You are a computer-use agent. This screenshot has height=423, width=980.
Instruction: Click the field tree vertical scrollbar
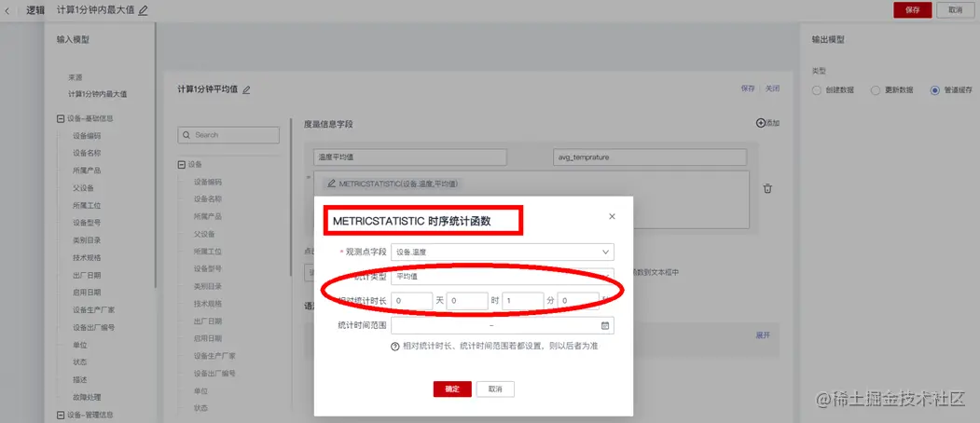pyautogui.click(x=291, y=197)
